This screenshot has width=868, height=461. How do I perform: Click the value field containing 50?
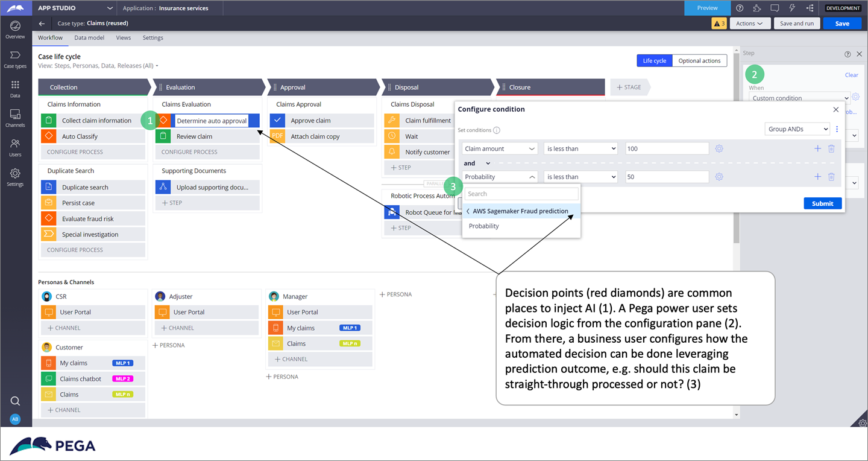pos(667,177)
